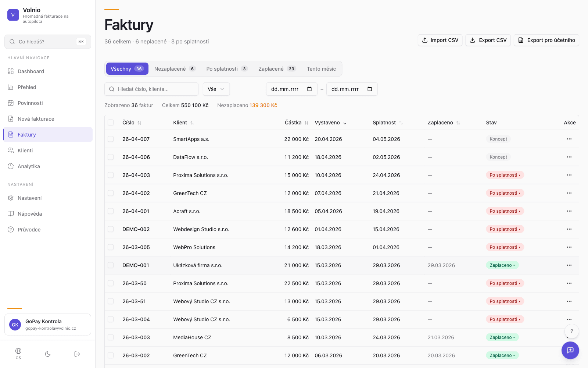588x368 pixels.
Task: Open Nastavení settings page
Action: point(48,198)
